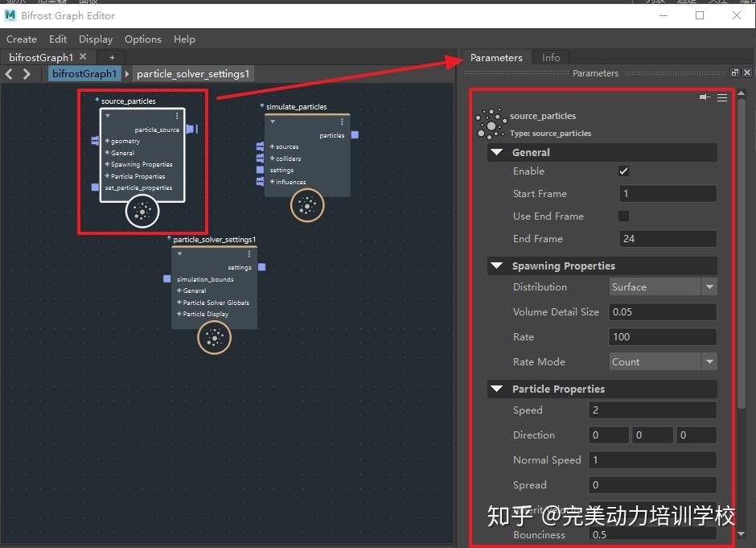The width and height of the screenshot is (756, 548).
Task: Click the plus button to create a new graph tab
Action: click(x=111, y=57)
